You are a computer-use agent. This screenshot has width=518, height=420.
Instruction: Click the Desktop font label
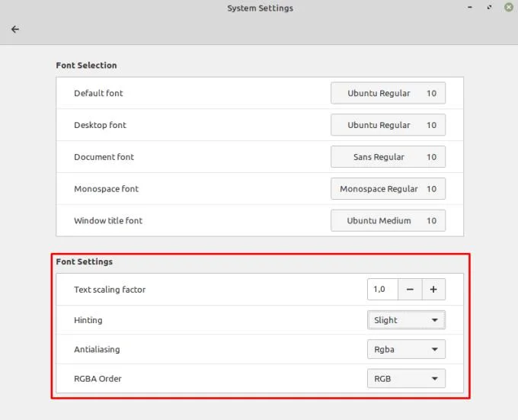coord(100,125)
